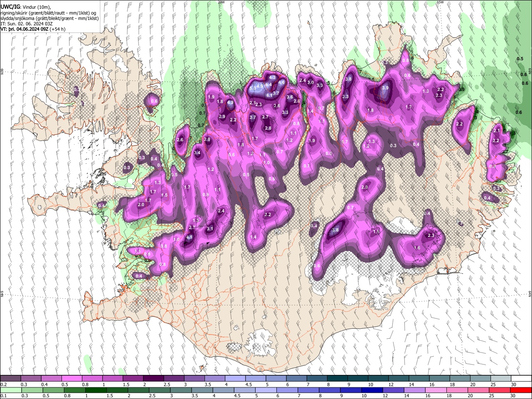Click the initialization time 'IT: Sun. 02. 06. 2024 03Z'
Viewport: 532px width, 399px height.
27,24
